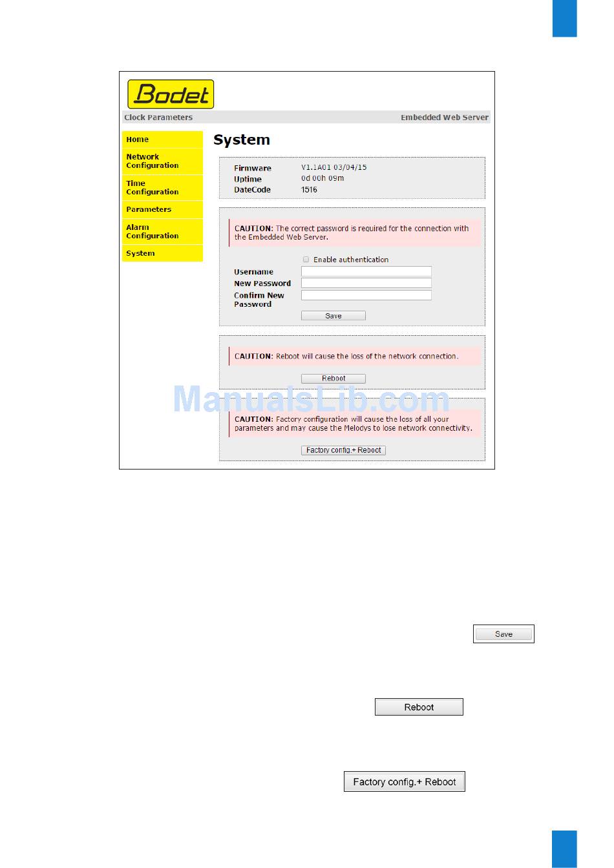Select System in the sidebar menu
The height and width of the screenshot is (868, 614).
(162, 253)
